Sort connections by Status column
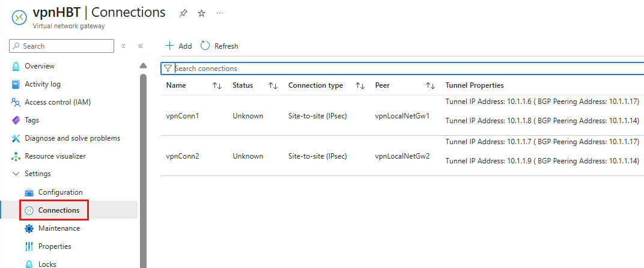Image resolution: width=644 pixels, height=268 pixels. 273,86
